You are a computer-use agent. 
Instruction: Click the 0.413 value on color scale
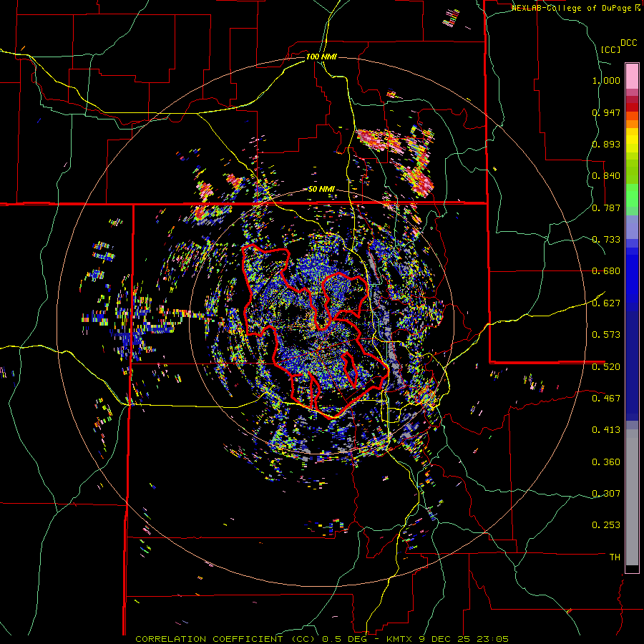pyautogui.click(x=606, y=430)
